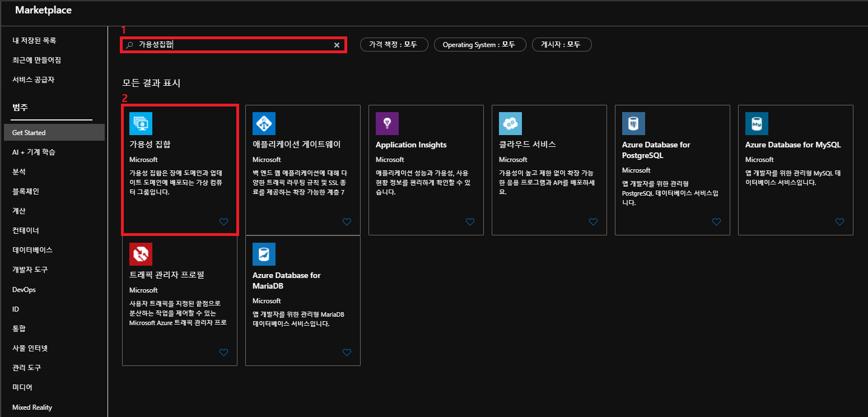Click the Azure Database for MySQL icon

click(757, 123)
